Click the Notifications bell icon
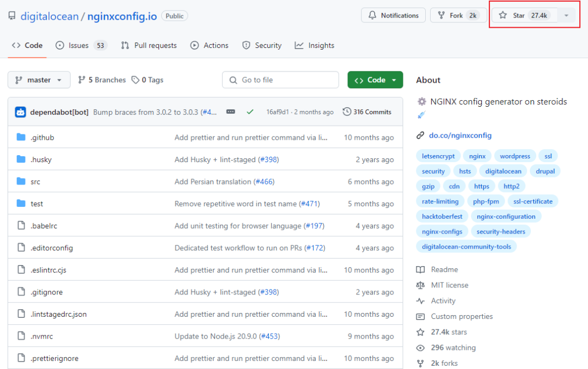Image resolution: width=588 pixels, height=369 pixels. click(372, 15)
